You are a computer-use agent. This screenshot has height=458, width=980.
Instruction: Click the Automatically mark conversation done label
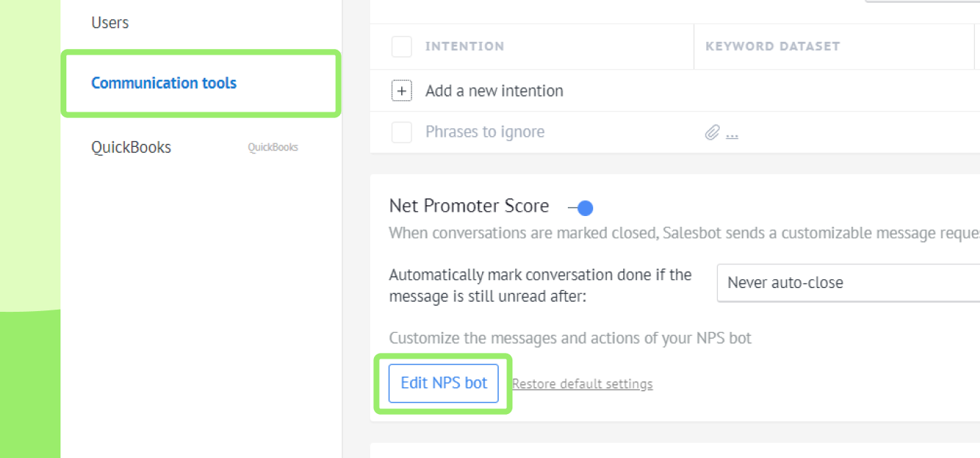pyautogui.click(x=540, y=285)
